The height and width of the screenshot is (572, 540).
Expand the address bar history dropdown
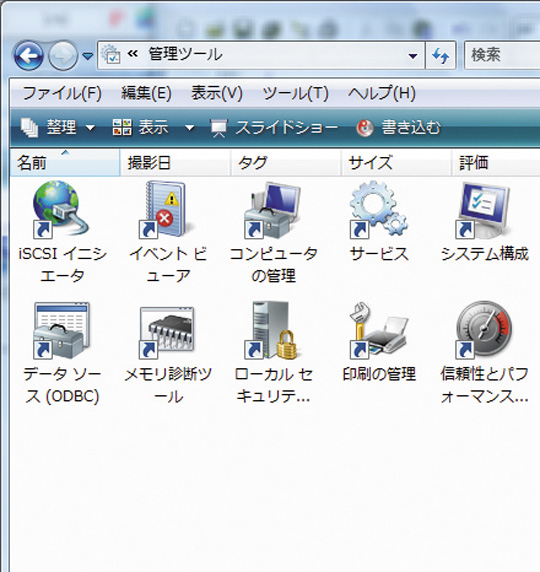coord(413,56)
